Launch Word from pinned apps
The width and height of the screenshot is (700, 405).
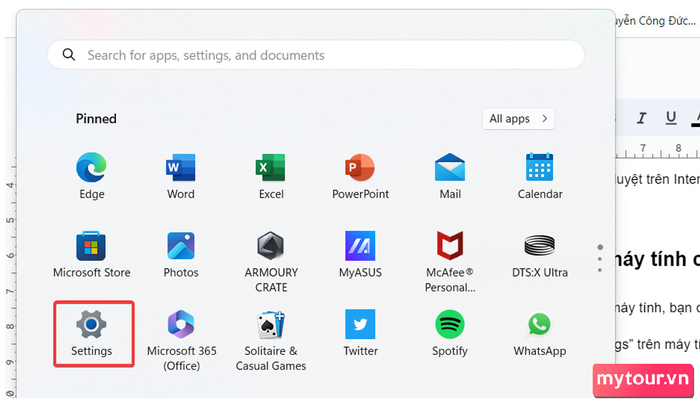tap(181, 175)
